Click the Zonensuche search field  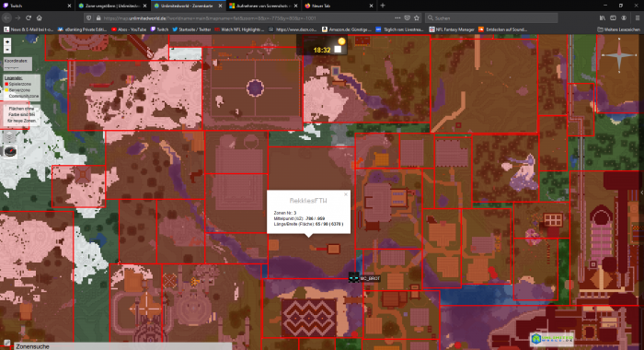[123, 346]
